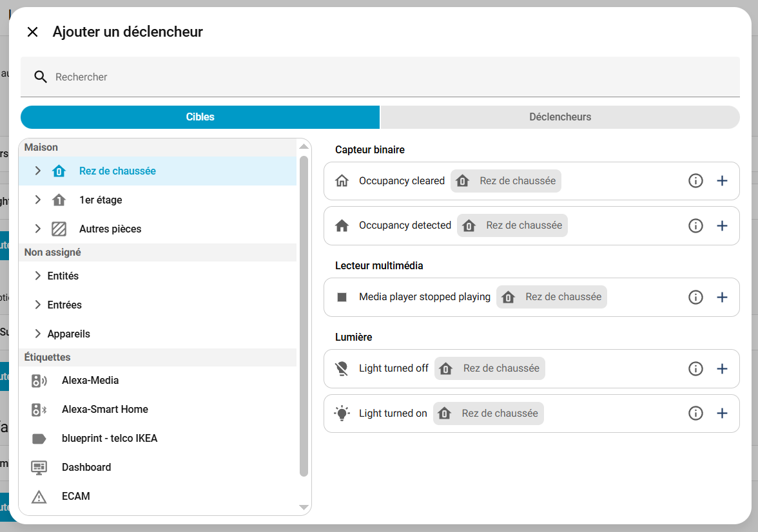Screen dimensions: 758x532
Task: Click the down arrow of the targets scrollbar
Action: tap(304, 508)
